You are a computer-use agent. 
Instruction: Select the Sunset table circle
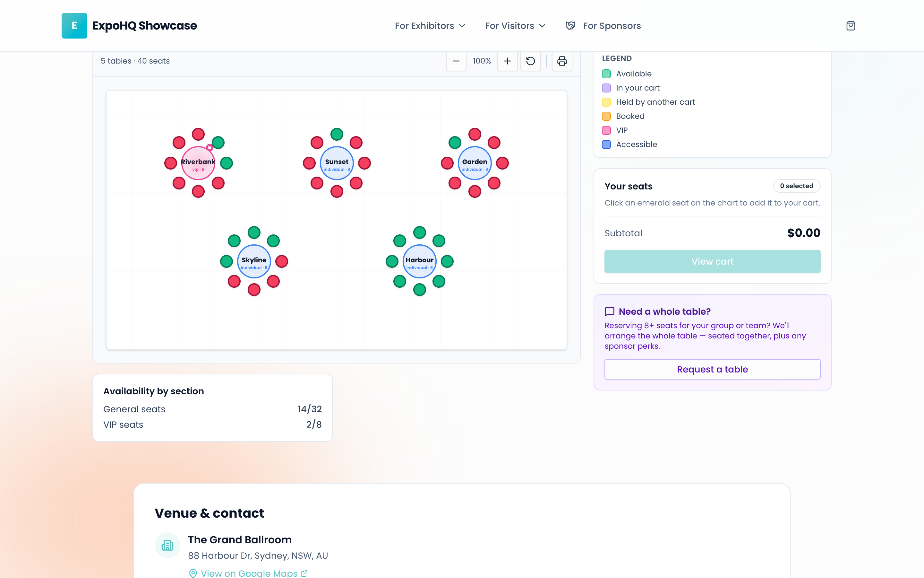tap(337, 163)
